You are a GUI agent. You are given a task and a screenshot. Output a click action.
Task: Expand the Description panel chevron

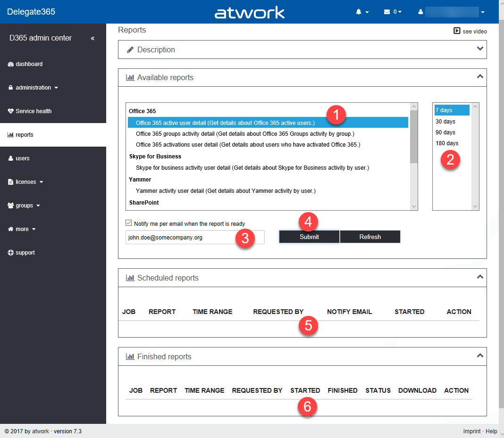[480, 49]
